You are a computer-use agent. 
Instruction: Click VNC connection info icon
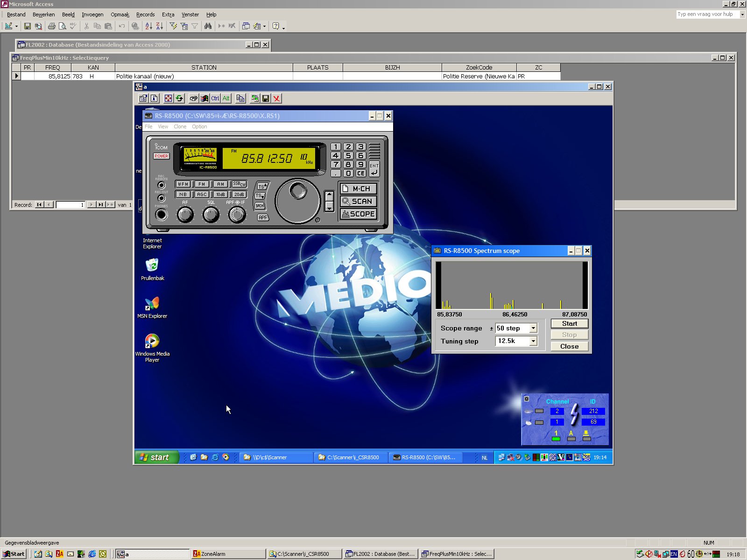(x=154, y=98)
